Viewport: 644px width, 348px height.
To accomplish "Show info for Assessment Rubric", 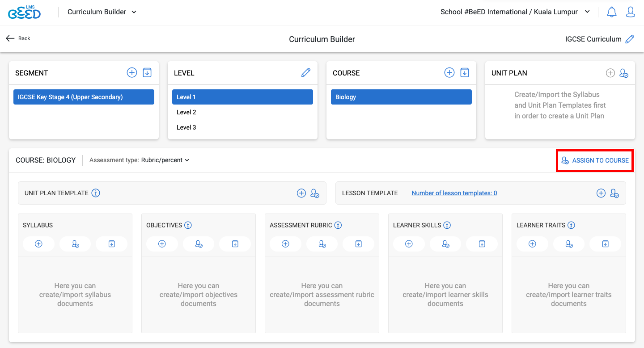I will pos(338,225).
